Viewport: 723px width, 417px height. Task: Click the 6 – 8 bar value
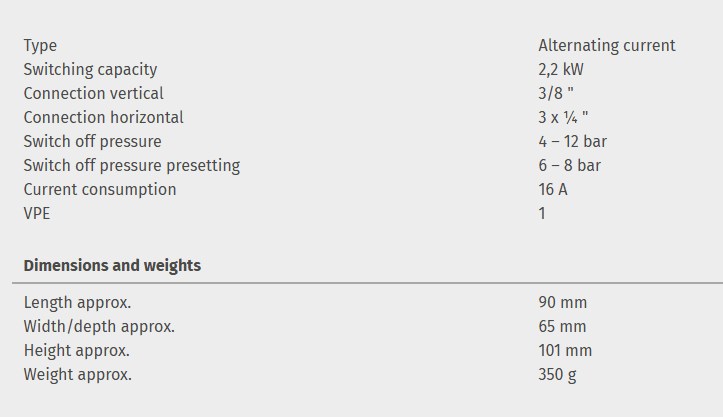coord(569,165)
